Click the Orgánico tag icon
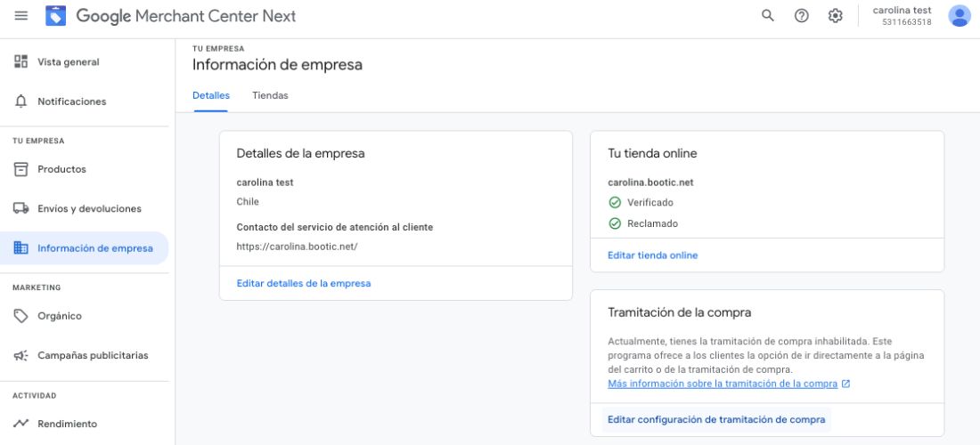This screenshot has height=445, width=980. pyautogui.click(x=21, y=316)
